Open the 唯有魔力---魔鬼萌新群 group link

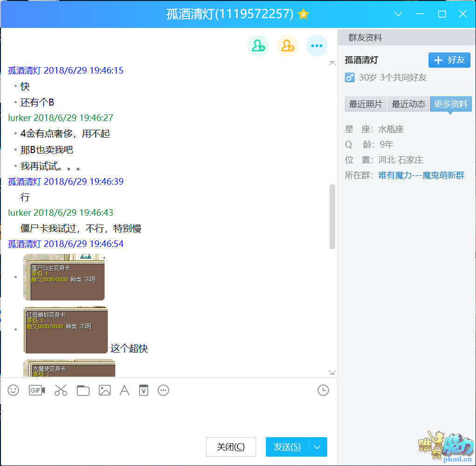[421, 175]
